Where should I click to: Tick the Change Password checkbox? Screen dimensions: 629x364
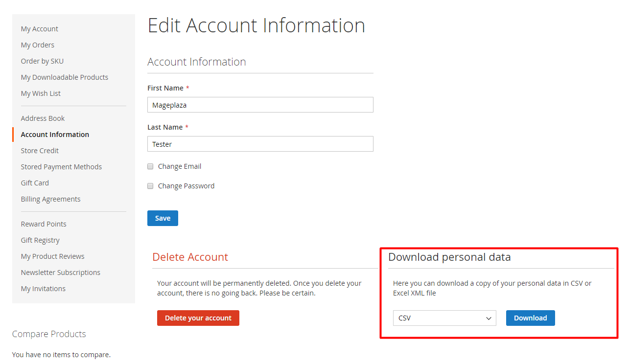[x=150, y=186]
